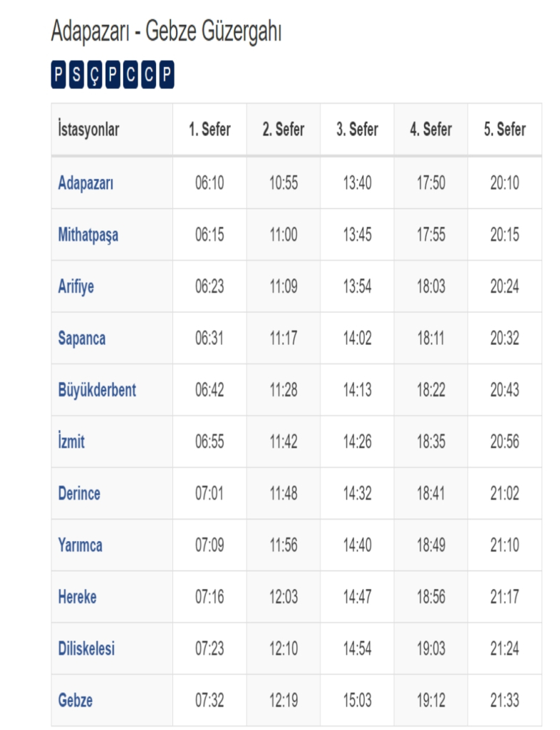
Task: Open the Gebze station link
Action: [x=76, y=700]
